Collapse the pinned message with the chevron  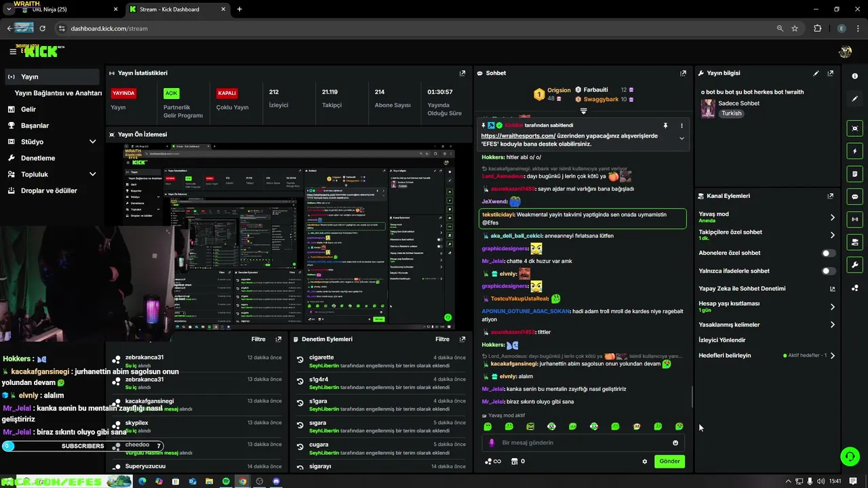[x=682, y=138]
